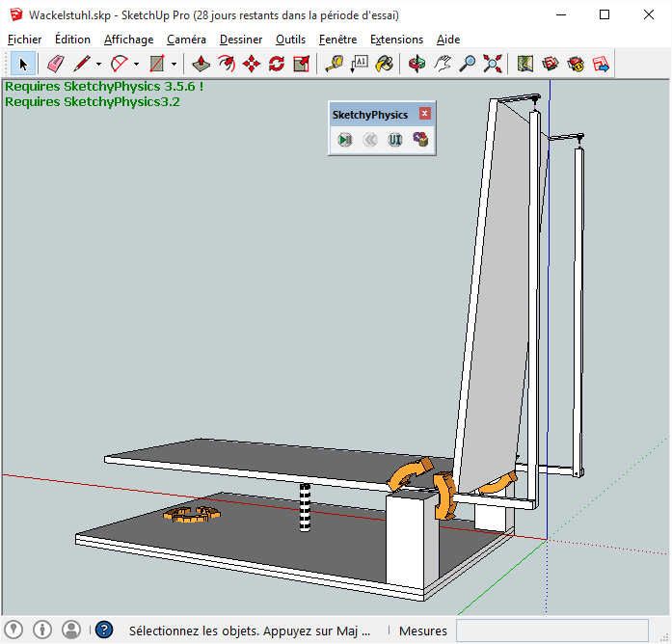Click the Send to LayOut icon
This screenshot has width=672, height=644.
[x=601, y=64]
